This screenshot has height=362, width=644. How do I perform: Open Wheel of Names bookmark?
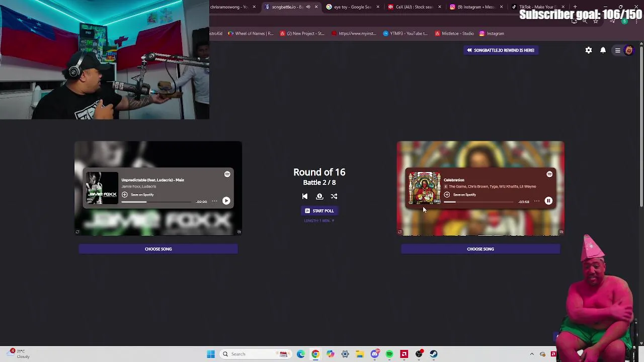(x=251, y=34)
